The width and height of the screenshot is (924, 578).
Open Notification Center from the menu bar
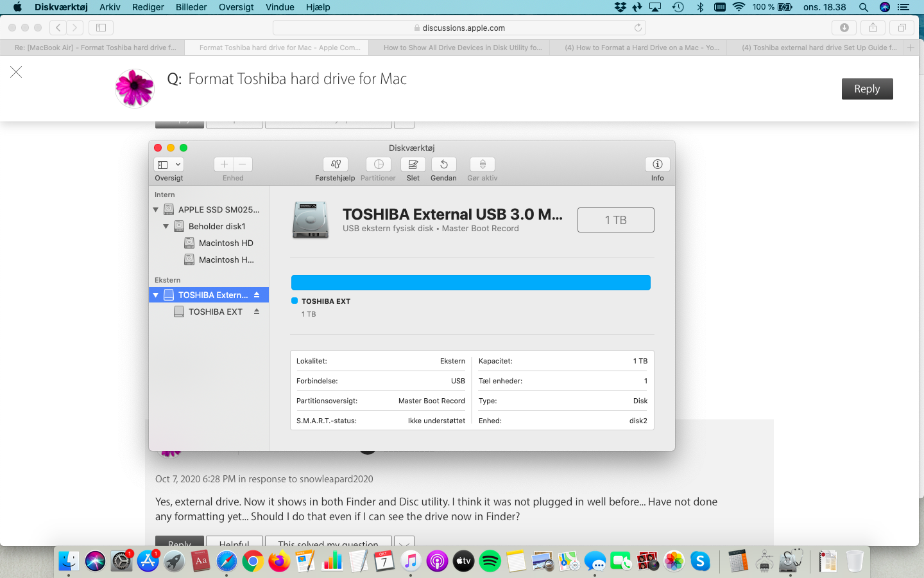[903, 7]
